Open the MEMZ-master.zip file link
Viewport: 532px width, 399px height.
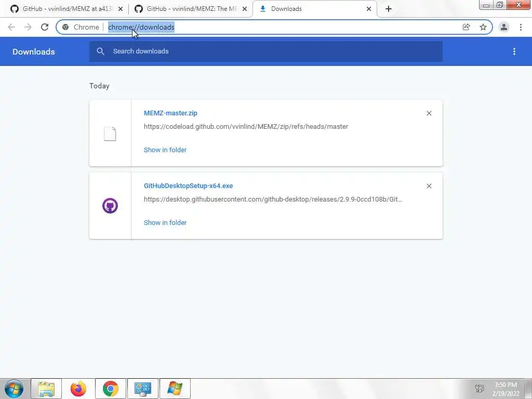tap(170, 113)
